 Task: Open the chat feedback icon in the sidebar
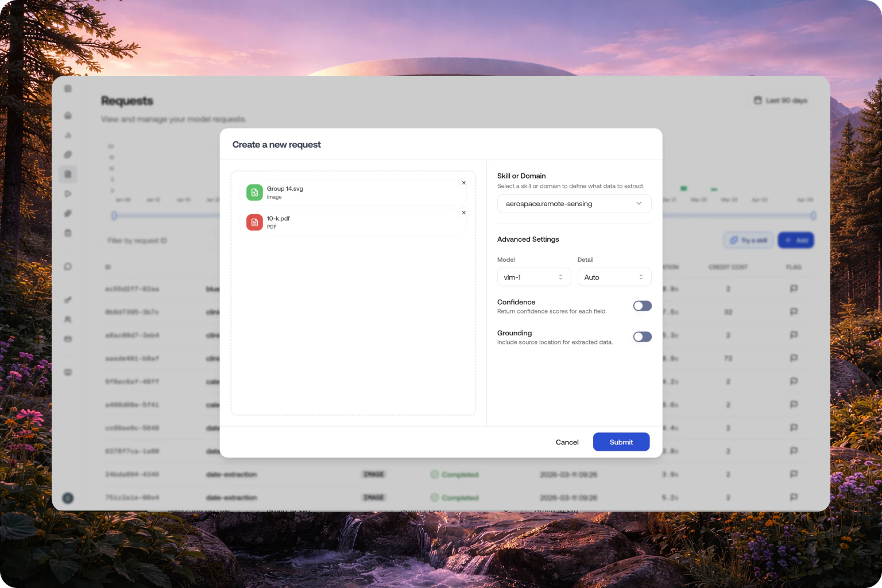coord(68,266)
